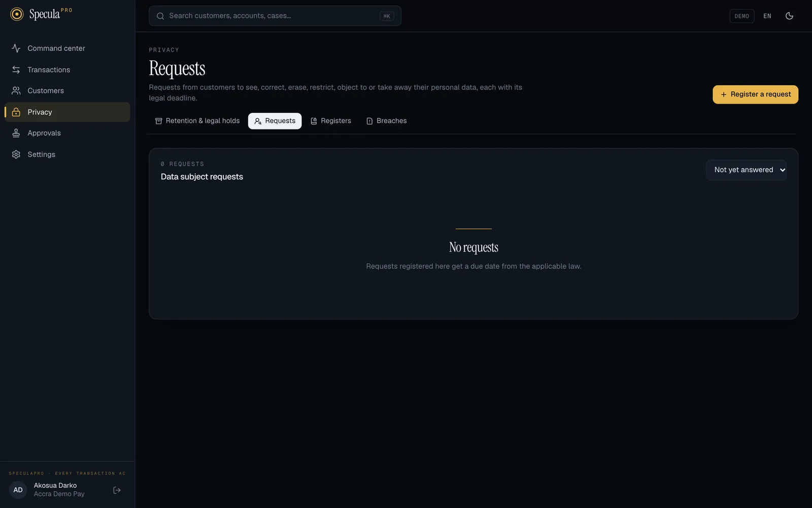This screenshot has height=508, width=812.
Task: Navigate to Customers
Action: (x=67, y=91)
